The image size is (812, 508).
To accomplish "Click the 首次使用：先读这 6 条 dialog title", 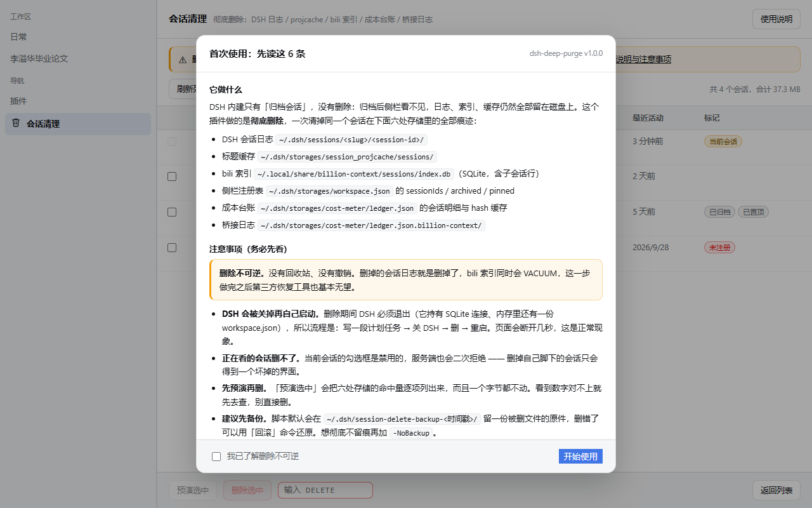I will (258, 54).
